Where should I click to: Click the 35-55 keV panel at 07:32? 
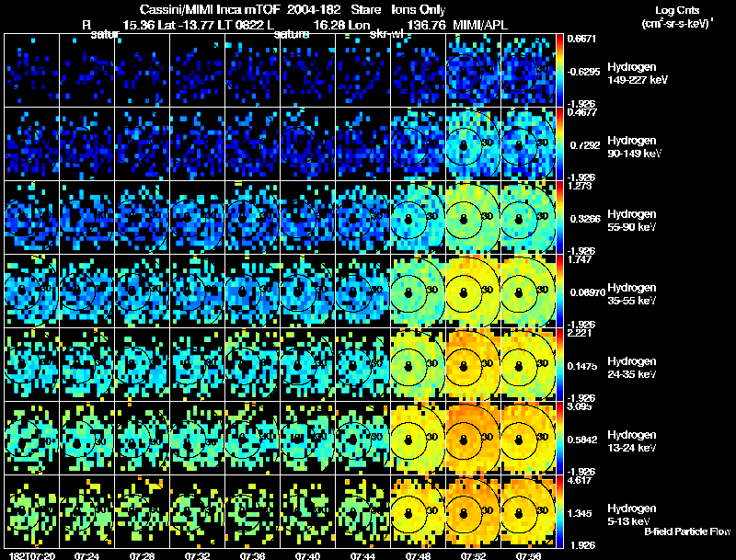197,291
